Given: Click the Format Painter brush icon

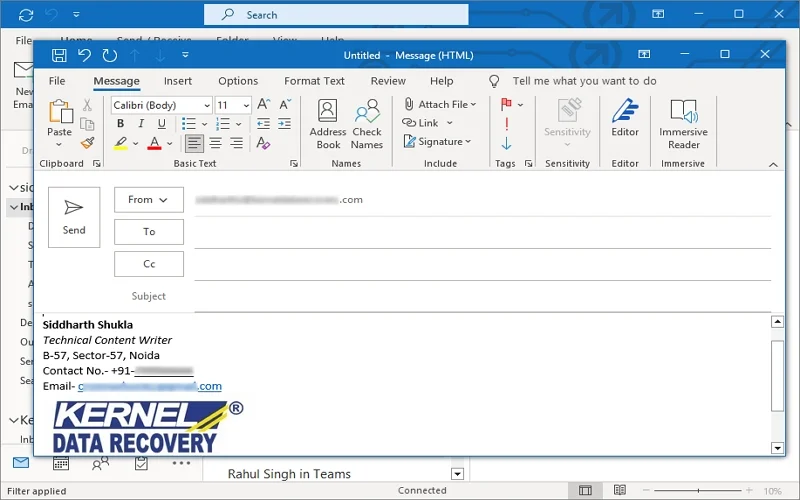Looking at the screenshot, I should coord(88,143).
